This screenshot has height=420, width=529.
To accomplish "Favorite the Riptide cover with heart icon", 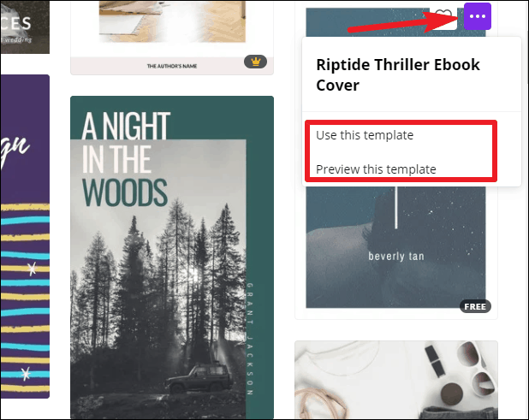I will [443, 17].
